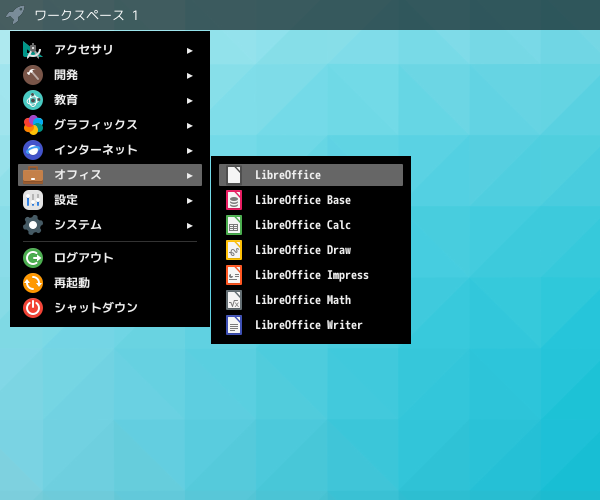Click the 教育 atom category icon
Viewport: 600px width, 500px height.
click(x=33, y=100)
